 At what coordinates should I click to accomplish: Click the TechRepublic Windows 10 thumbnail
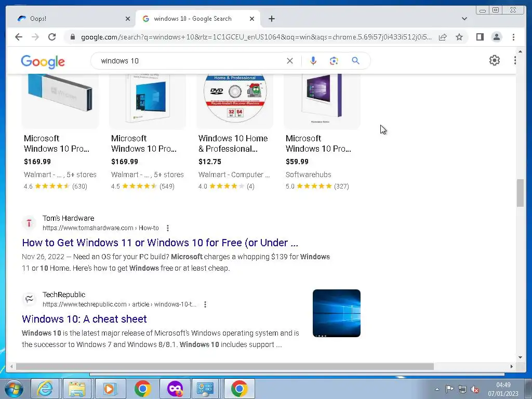337,313
